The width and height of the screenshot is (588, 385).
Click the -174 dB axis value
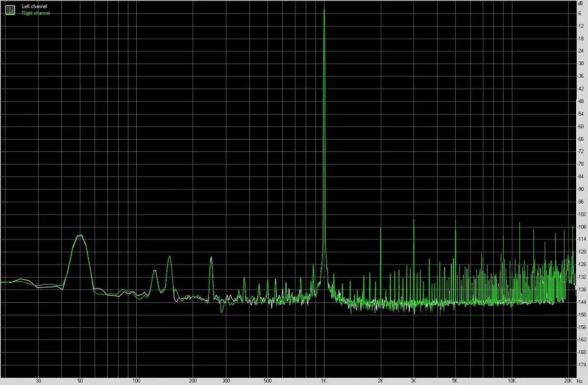582,364
